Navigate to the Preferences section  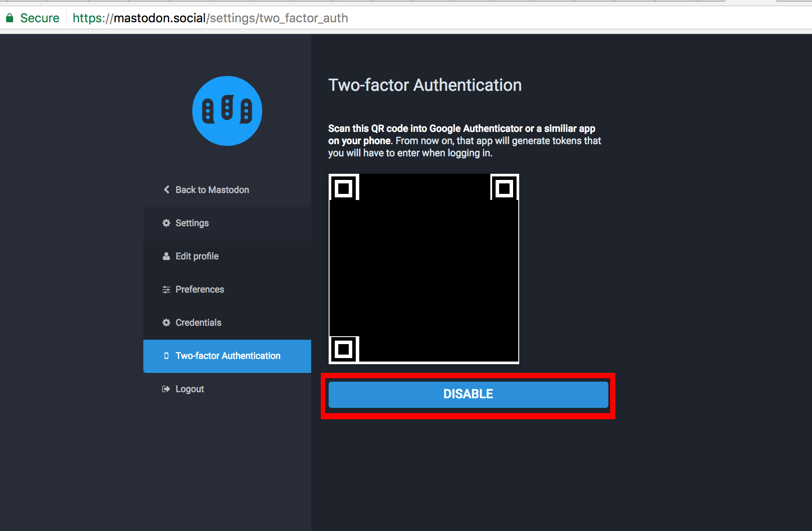[199, 290]
